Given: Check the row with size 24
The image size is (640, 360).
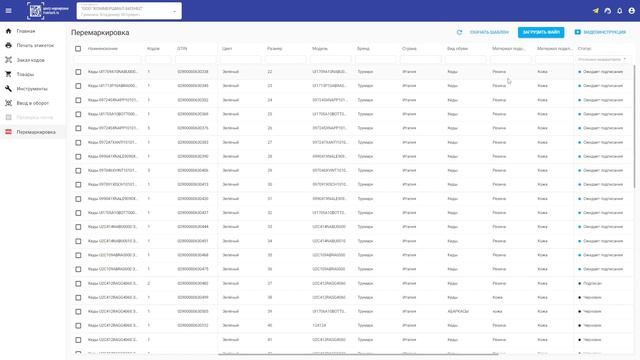Looking at the screenshot, I should (78, 100).
